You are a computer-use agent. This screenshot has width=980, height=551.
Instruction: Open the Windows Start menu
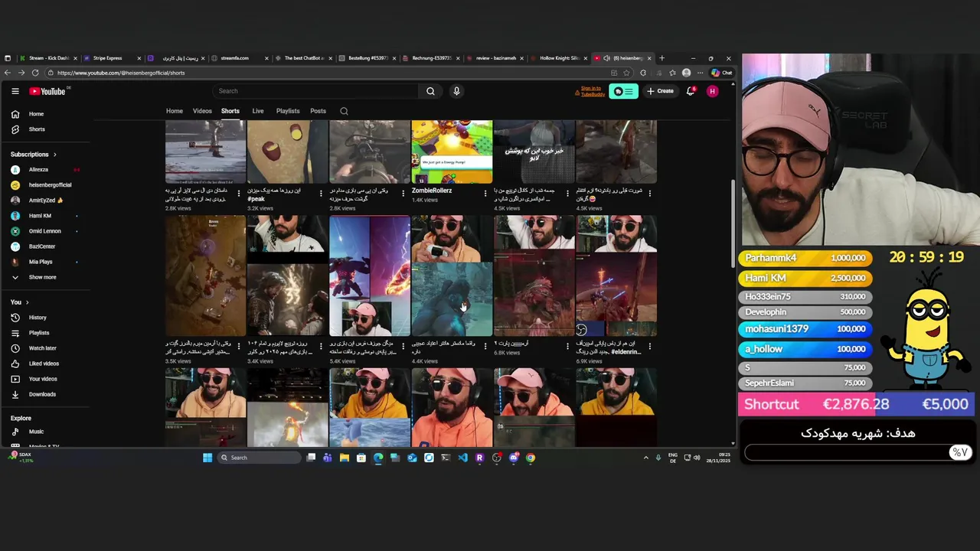(207, 458)
